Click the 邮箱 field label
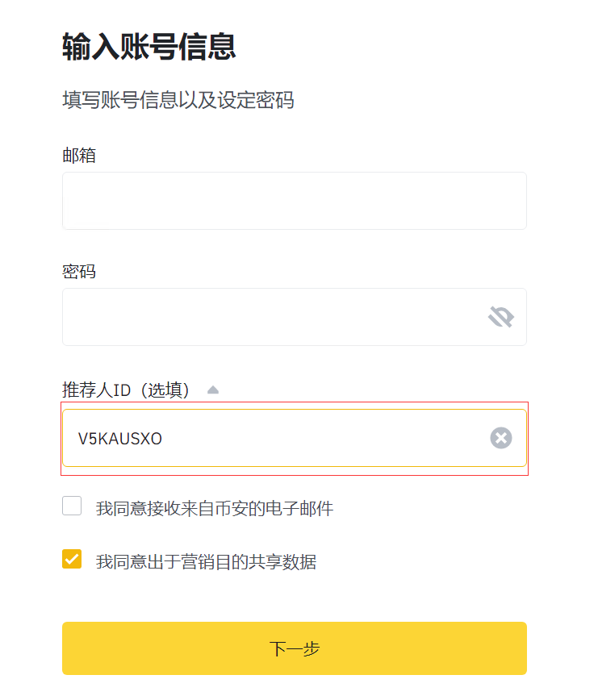598x700 pixels. pyautogui.click(x=79, y=155)
